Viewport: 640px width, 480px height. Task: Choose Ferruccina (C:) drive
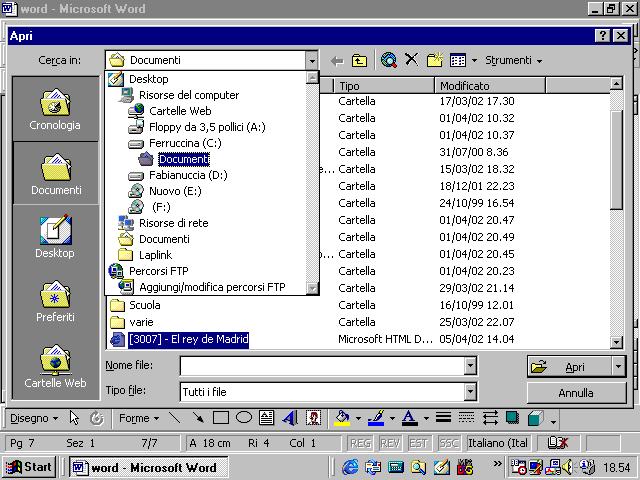pos(185,143)
